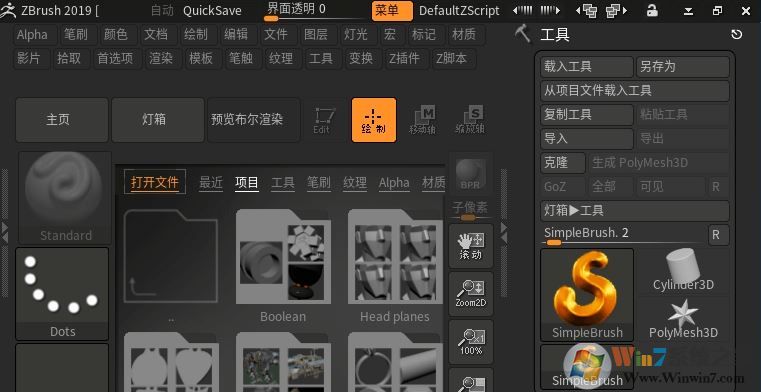Click the ZBrush logo icon

[8, 10]
